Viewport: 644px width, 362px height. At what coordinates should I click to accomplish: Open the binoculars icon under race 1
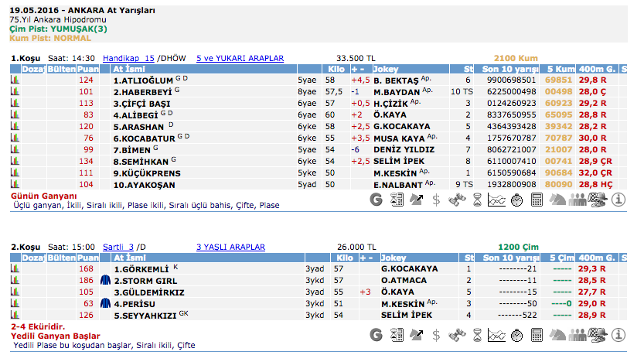coord(457,200)
